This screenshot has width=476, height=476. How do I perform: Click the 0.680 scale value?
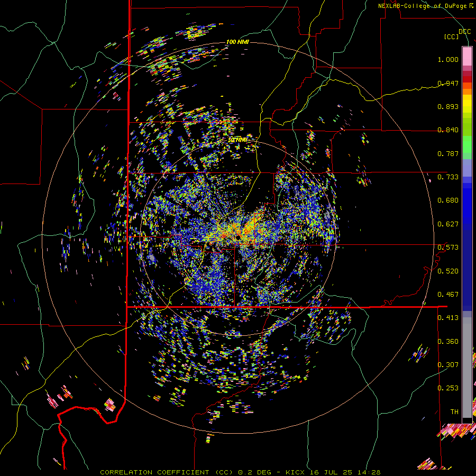click(448, 200)
